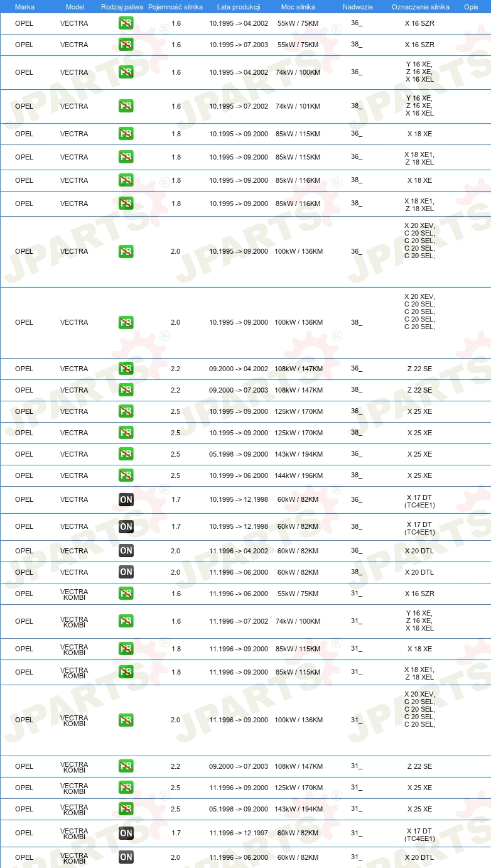Click the Pojemność silnika column header
This screenshot has width=491, height=868.
click(x=175, y=7)
